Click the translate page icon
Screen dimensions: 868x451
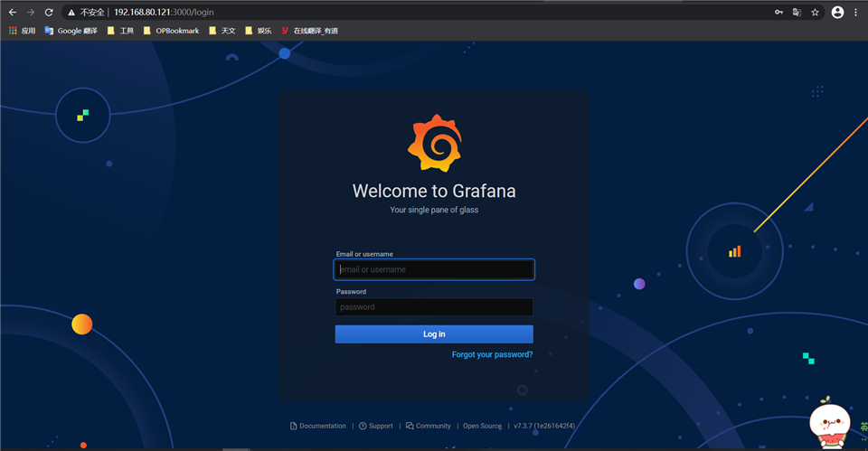[x=797, y=12]
